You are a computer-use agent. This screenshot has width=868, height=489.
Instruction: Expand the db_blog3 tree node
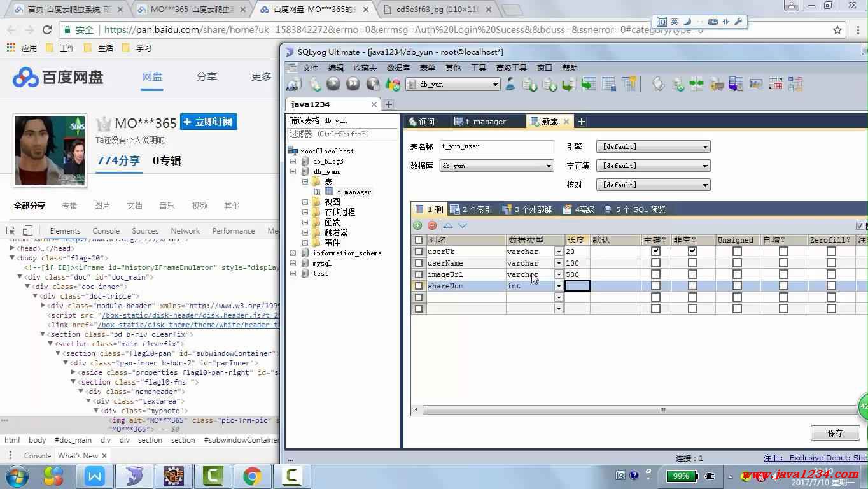[x=293, y=161]
